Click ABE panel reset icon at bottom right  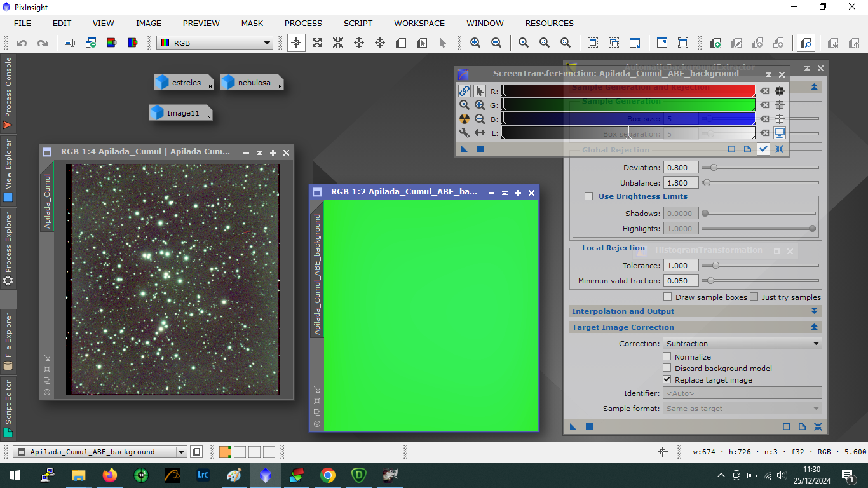pos(818,426)
